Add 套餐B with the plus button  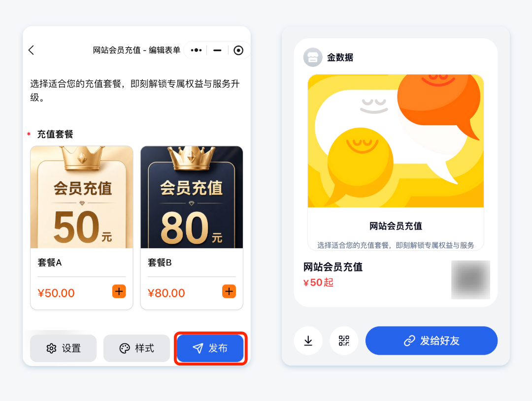pos(229,292)
